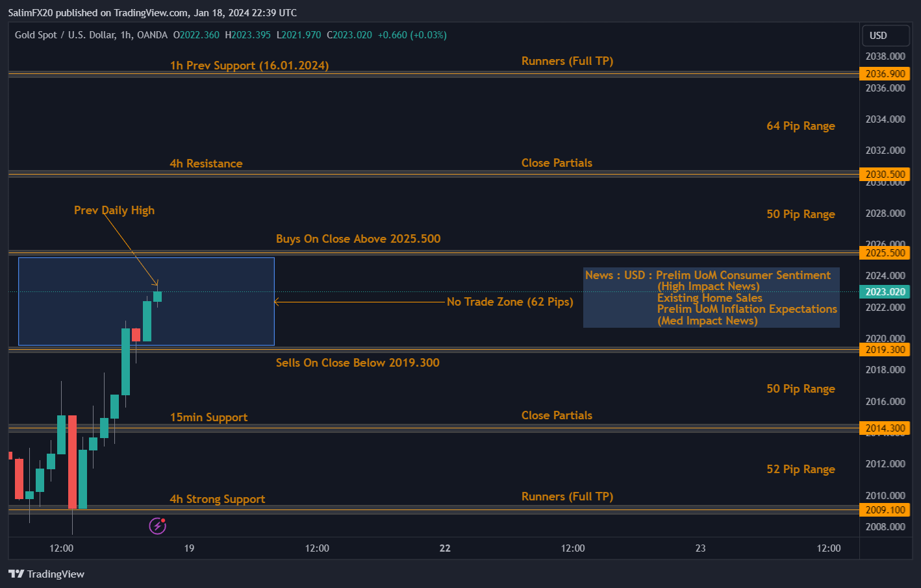The width and height of the screenshot is (921, 588).
Task: Click the 'Sells On Close Below 2019.300' label
Action: point(357,363)
